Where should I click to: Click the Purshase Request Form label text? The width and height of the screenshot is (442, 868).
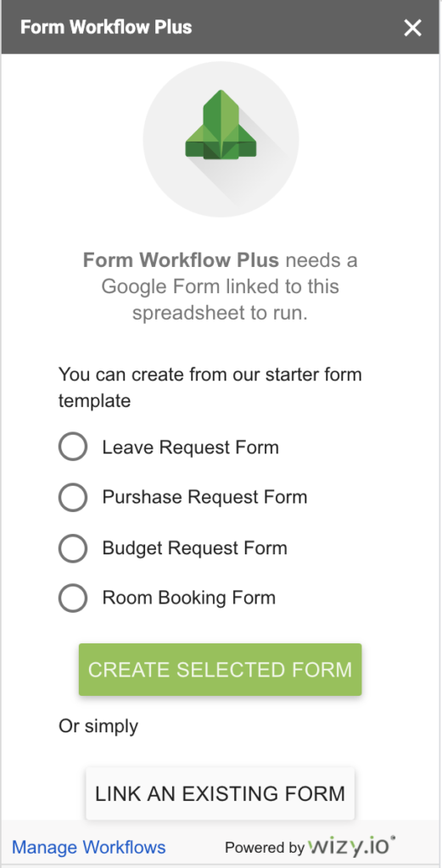coord(204,497)
